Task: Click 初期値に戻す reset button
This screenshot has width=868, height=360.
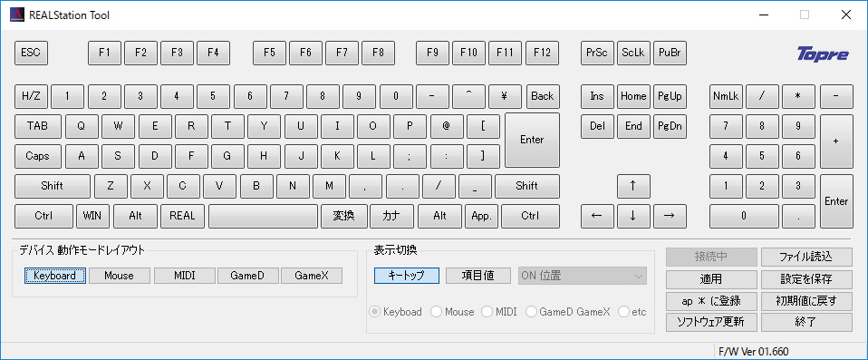Action: point(806,301)
